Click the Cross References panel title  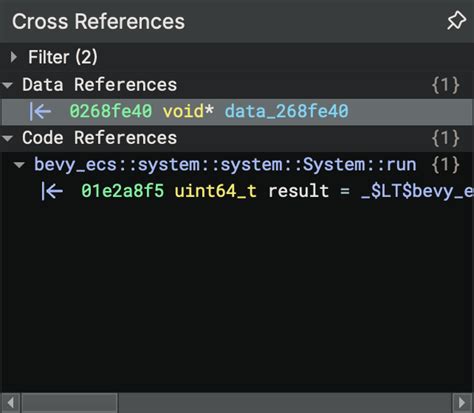click(98, 22)
